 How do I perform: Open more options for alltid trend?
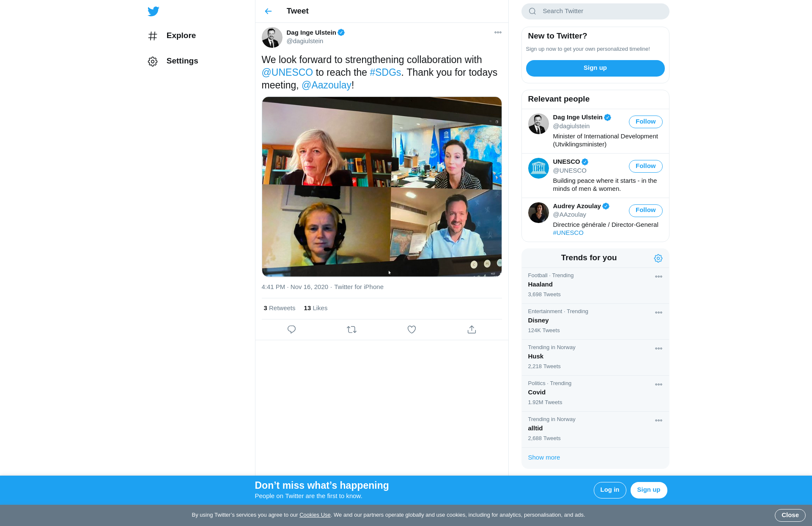point(658,421)
